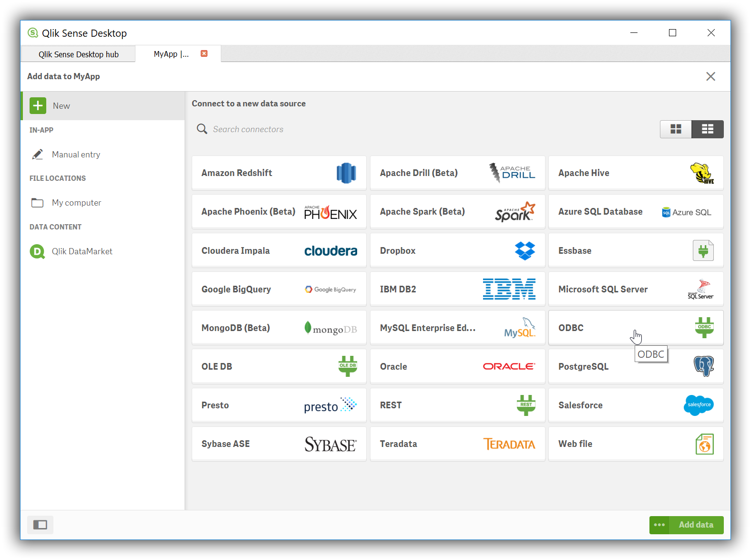
Task: Select the My computer folder icon
Action: [37, 203]
